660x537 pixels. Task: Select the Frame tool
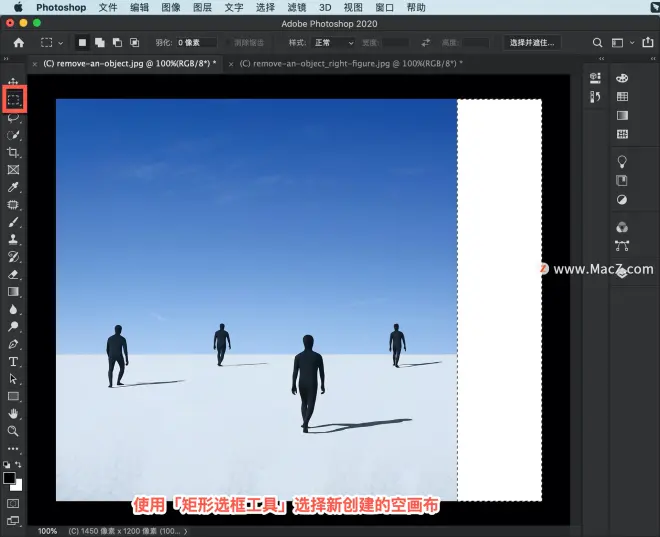click(13, 170)
